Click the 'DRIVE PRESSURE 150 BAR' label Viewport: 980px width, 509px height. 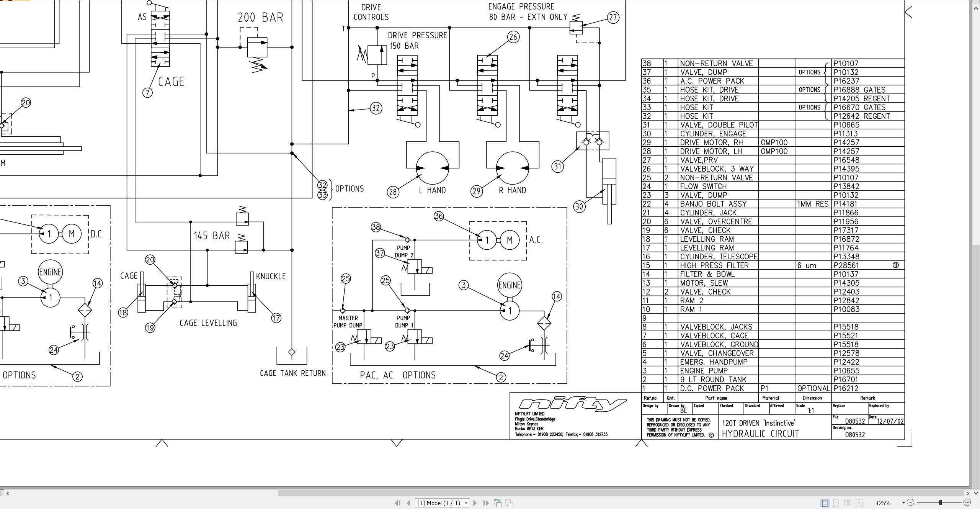point(417,41)
